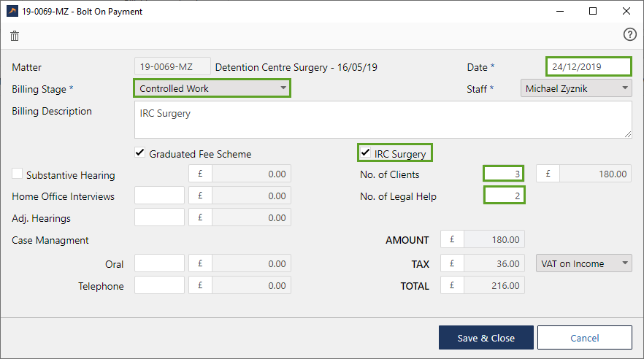
Task: Click the Telephone case management field
Action: point(159,285)
